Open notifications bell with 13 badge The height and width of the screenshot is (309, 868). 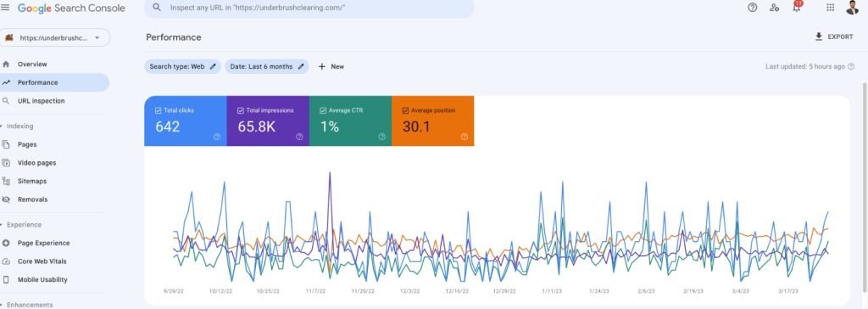click(797, 7)
